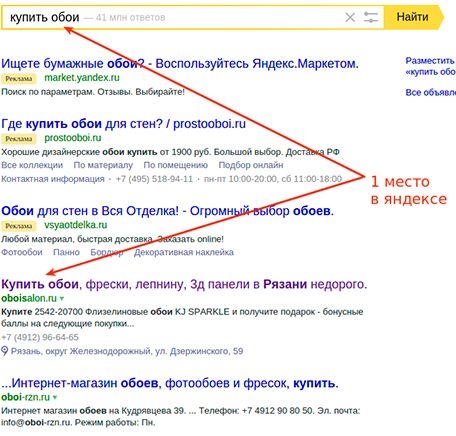Open the search settings sliders icon

371,17
